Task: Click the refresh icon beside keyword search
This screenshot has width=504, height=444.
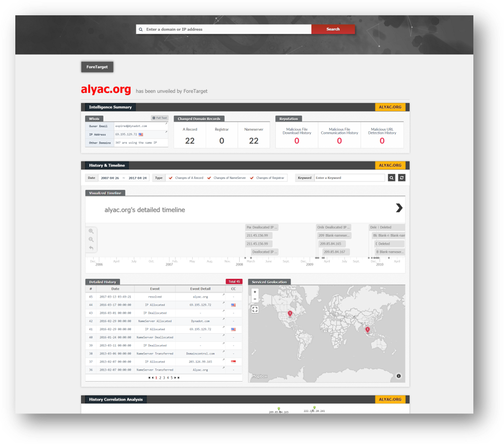Action: coord(401,178)
